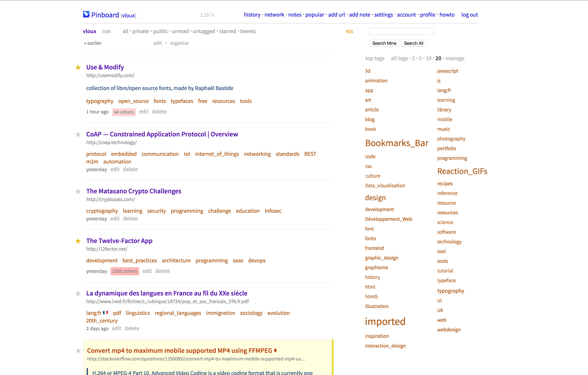Unstar The Twelve-Factor App bookmark
The image size is (588, 375).
(78, 241)
